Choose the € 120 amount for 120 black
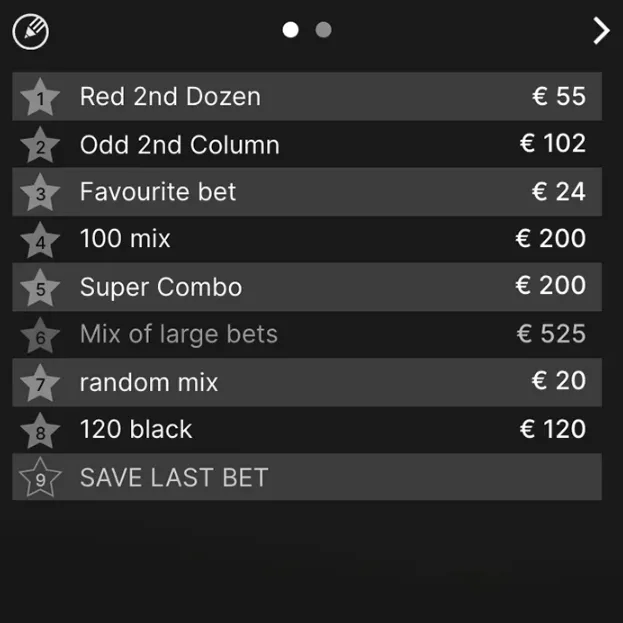This screenshot has height=623, width=623. click(553, 429)
